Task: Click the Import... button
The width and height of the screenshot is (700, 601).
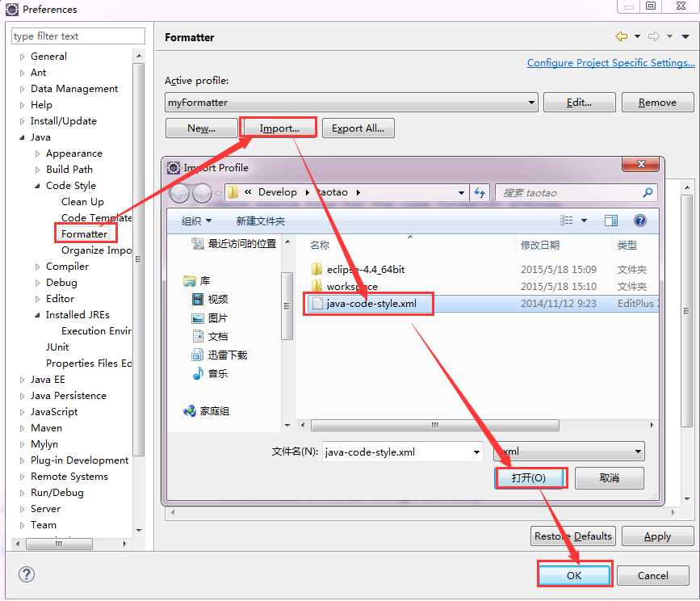Action: (279, 128)
